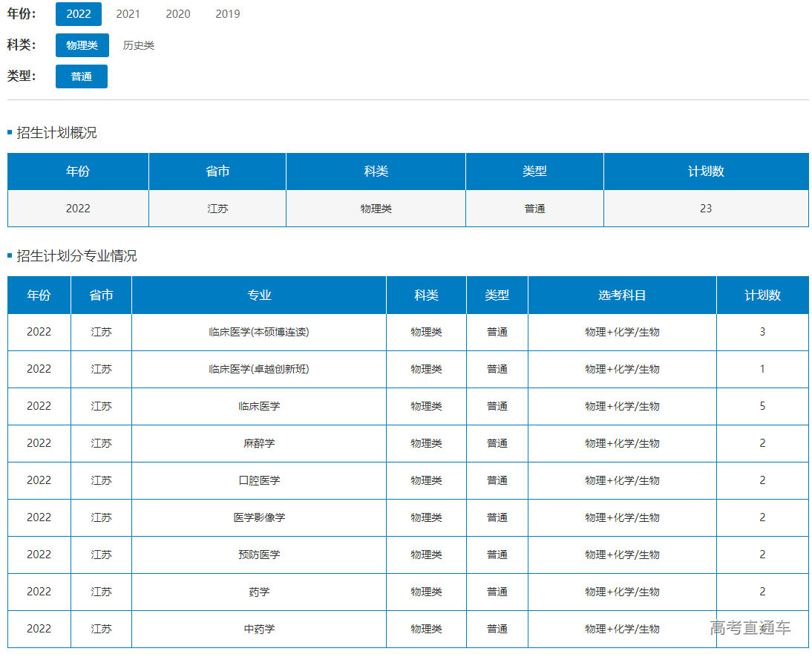Viewport: 812px width, 657px height.
Task: Click the 麻醉学 major cell
Action: [259, 443]
